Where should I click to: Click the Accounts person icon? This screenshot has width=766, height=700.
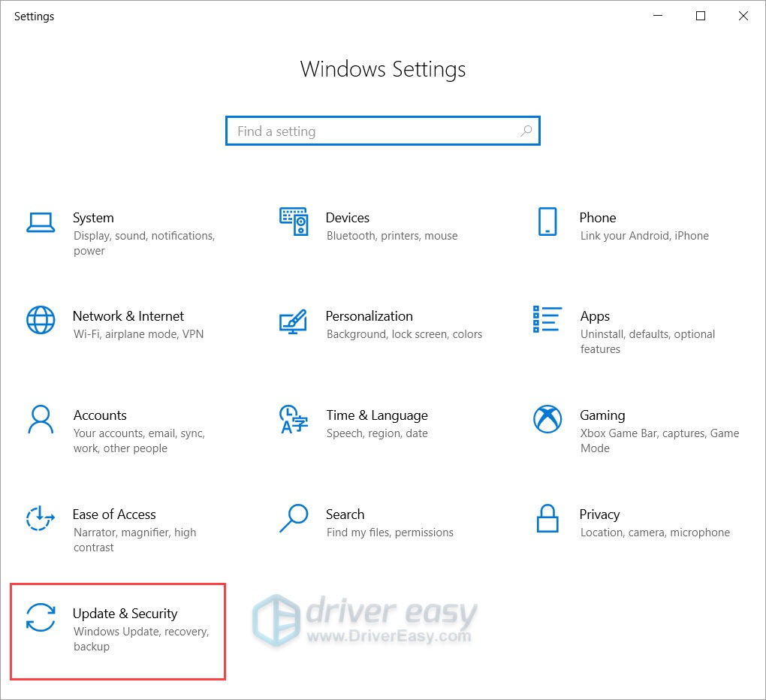[41, 419]
